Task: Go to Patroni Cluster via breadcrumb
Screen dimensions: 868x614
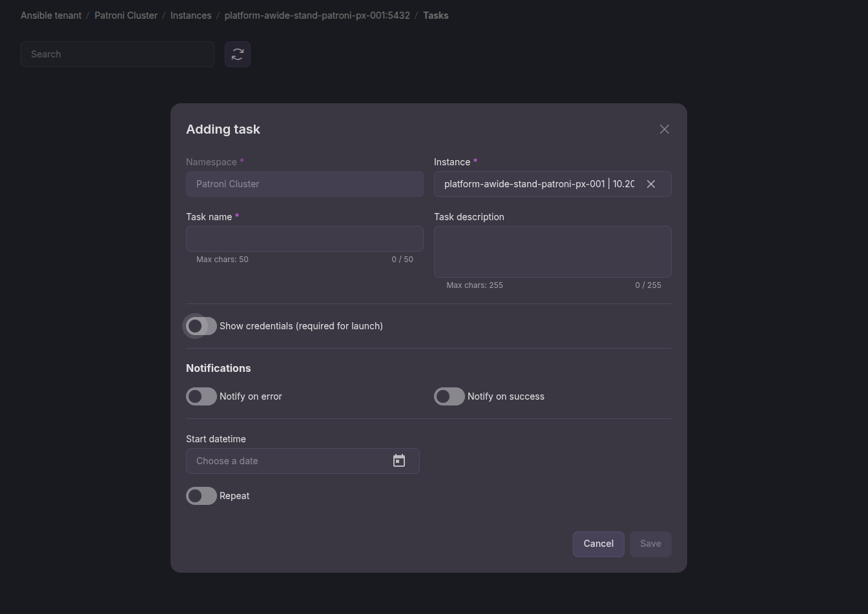Action: click(126, 15)
